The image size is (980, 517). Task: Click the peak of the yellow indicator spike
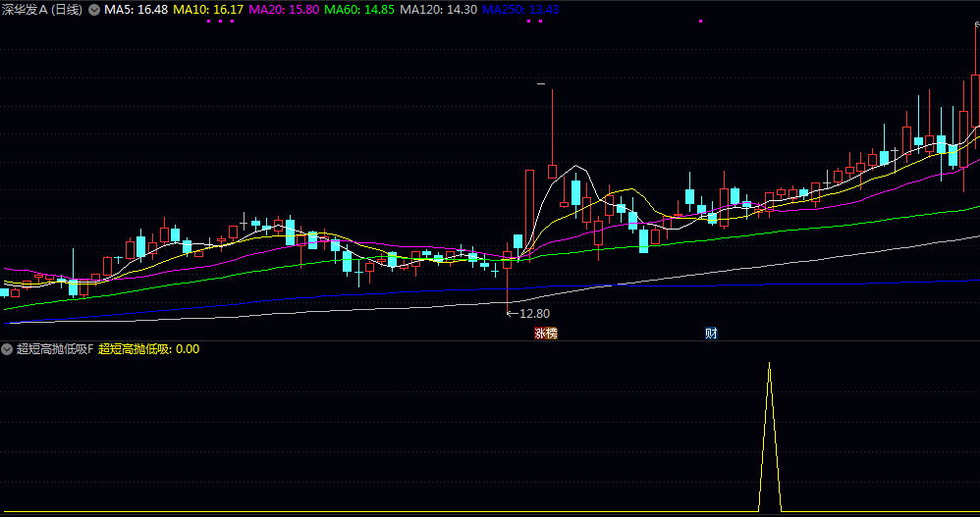pos(770,363)
